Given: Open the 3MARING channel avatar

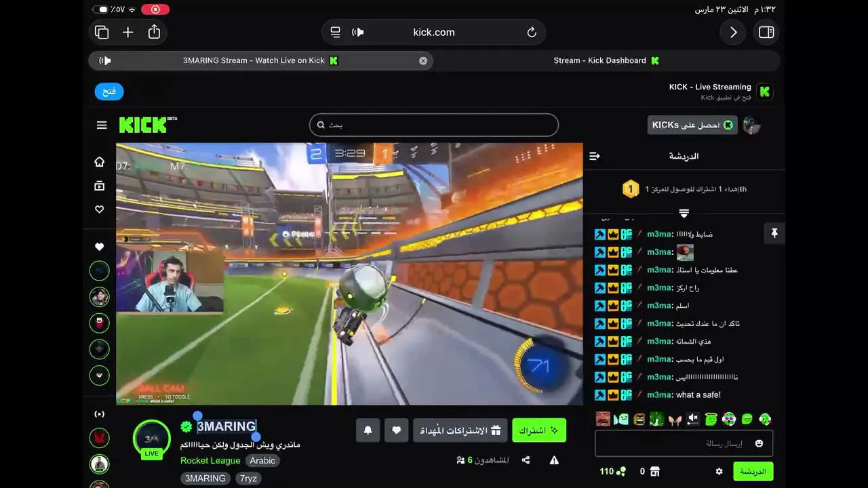Looking at the screenshot, I should pyautogui.click(x=152, y=439).
